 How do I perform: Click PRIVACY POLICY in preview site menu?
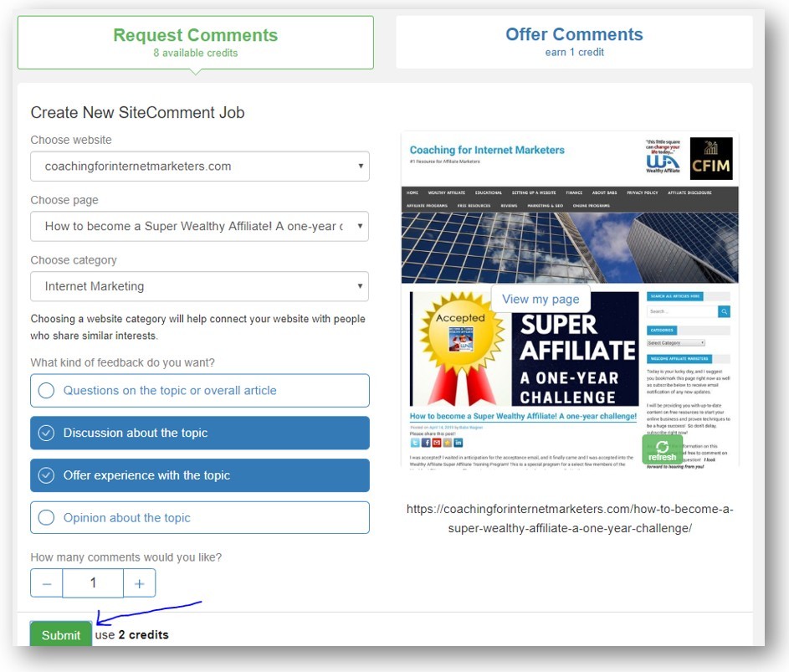(x=642, y=192)
